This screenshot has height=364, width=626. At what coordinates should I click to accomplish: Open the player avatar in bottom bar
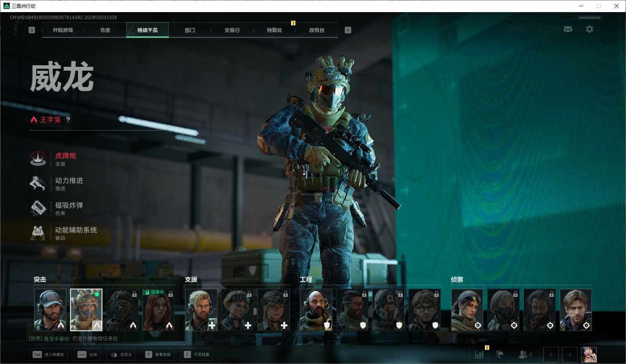[x=589, y=355]
